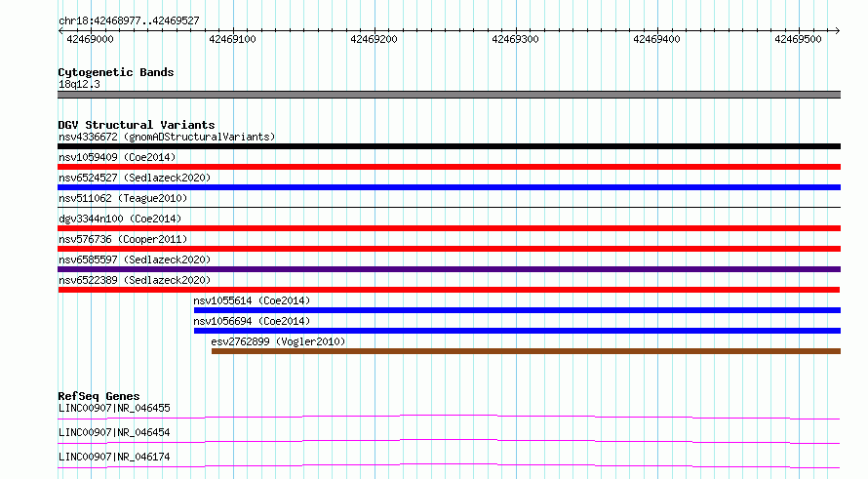Open esv2762899 (Vogler2010) variant label
The image size is (868, 479).
(x=278, y=341)
